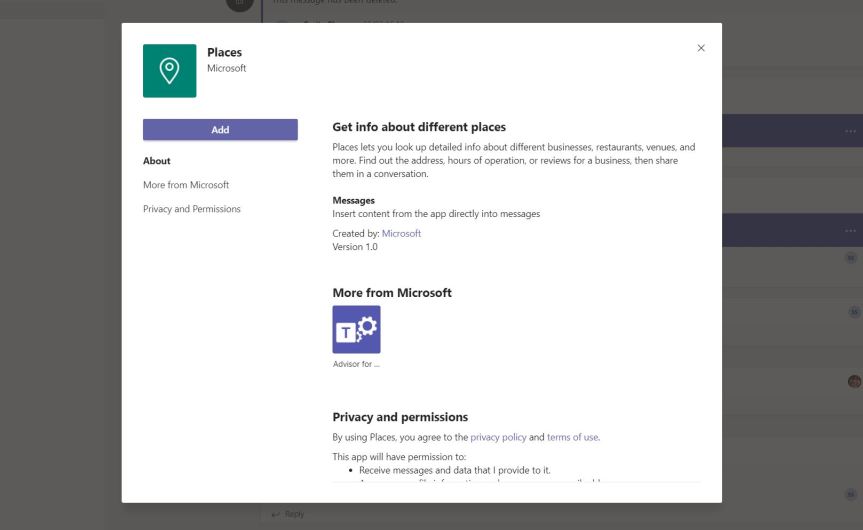The width and height of the screenshot is (863, 530).
Task: Click the Places app title
Action: pos(224,53)
